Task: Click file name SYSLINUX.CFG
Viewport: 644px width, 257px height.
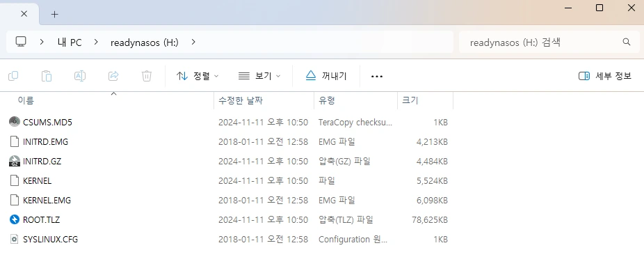Action: click(51, 240)
